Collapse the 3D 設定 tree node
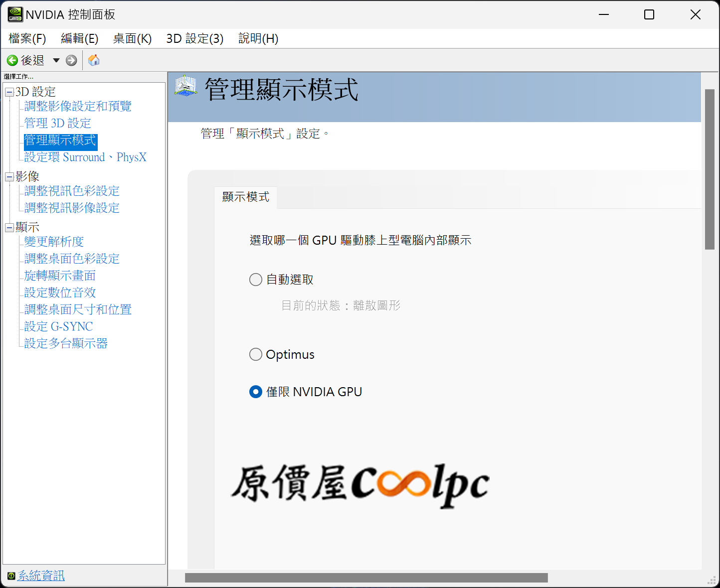720x588 pixels. 9,92
